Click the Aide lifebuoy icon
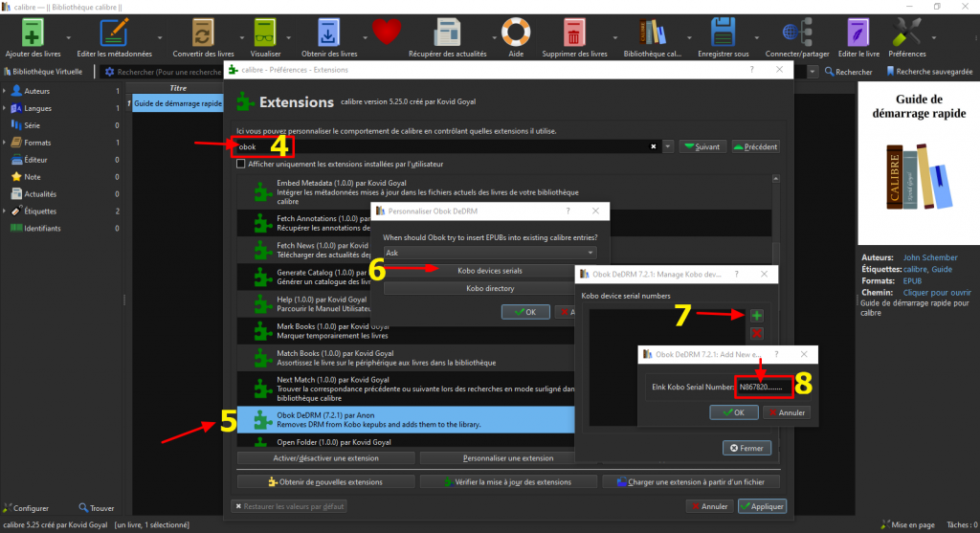This screenshot has height=533, width=980. tap(516, 33)
